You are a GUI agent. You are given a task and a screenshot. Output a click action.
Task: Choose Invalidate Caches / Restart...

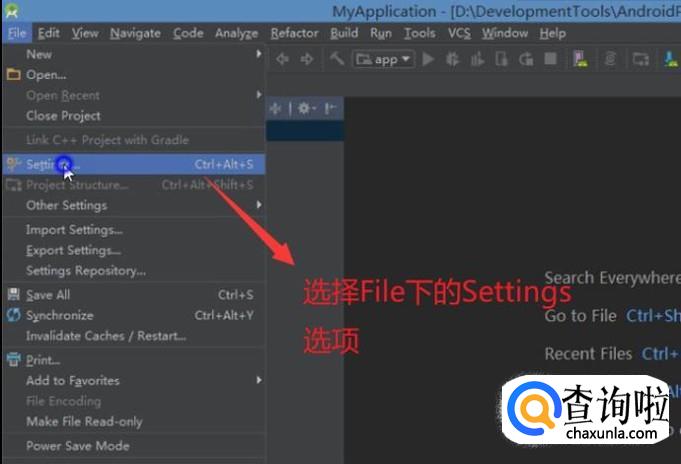tap(134, 335)
